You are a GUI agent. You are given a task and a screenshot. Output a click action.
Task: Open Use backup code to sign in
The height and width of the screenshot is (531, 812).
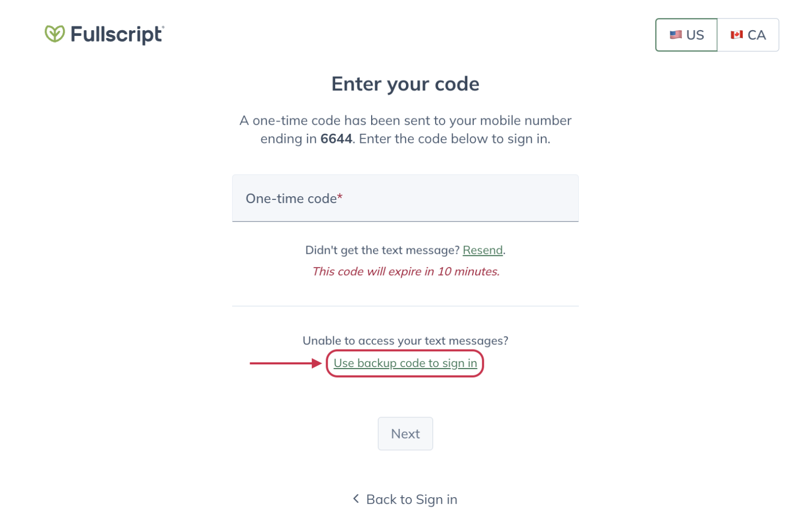405,363
